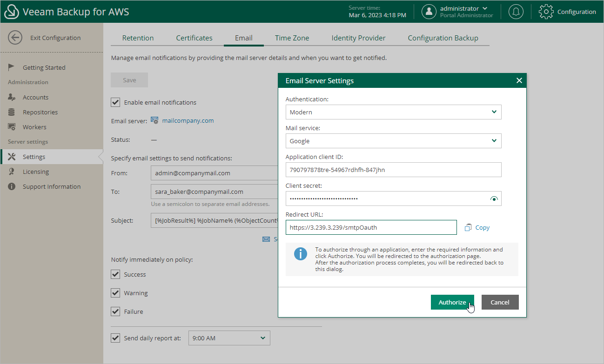Switch to the Time Zone tab
This screenshot has width=604, height=364.
292,38
